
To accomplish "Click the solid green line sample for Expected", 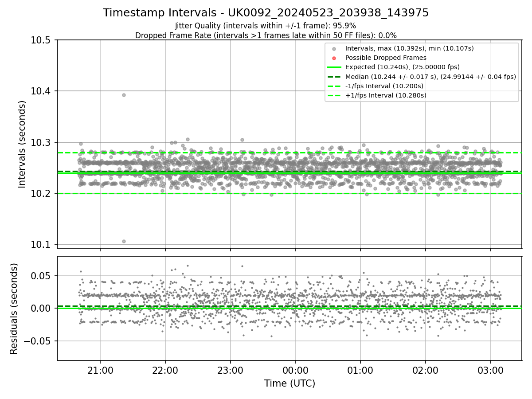I will point(334,67).
